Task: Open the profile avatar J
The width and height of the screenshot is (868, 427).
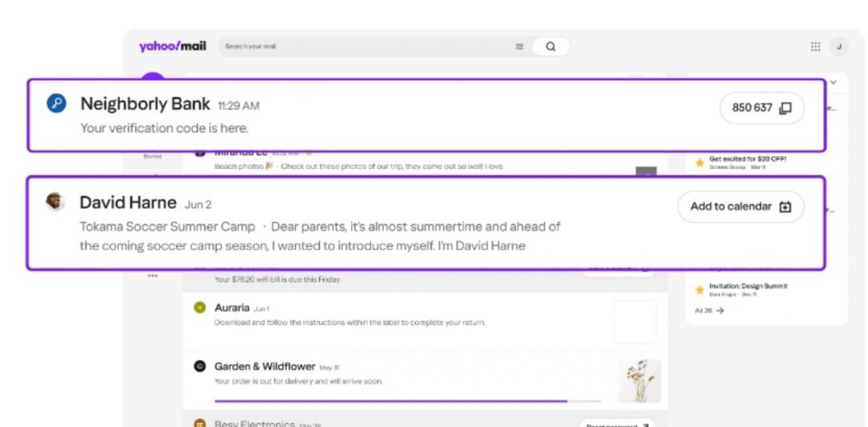Action: point(839,47)
